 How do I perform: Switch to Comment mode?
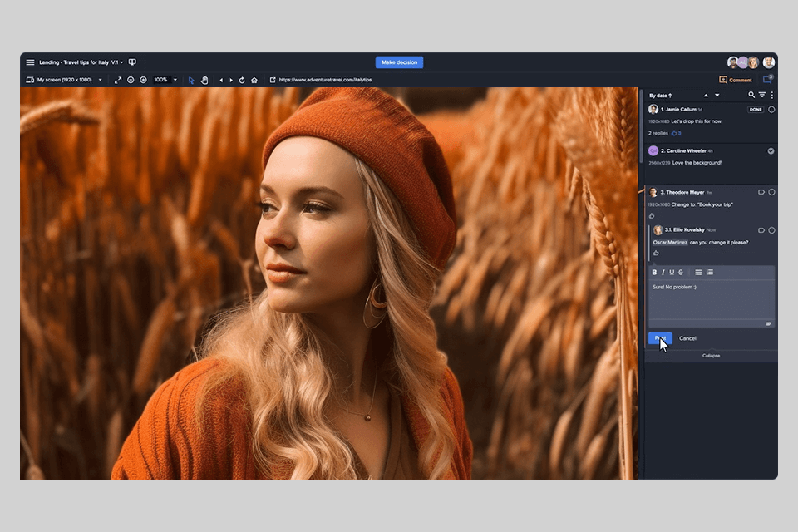coord(736,80)
